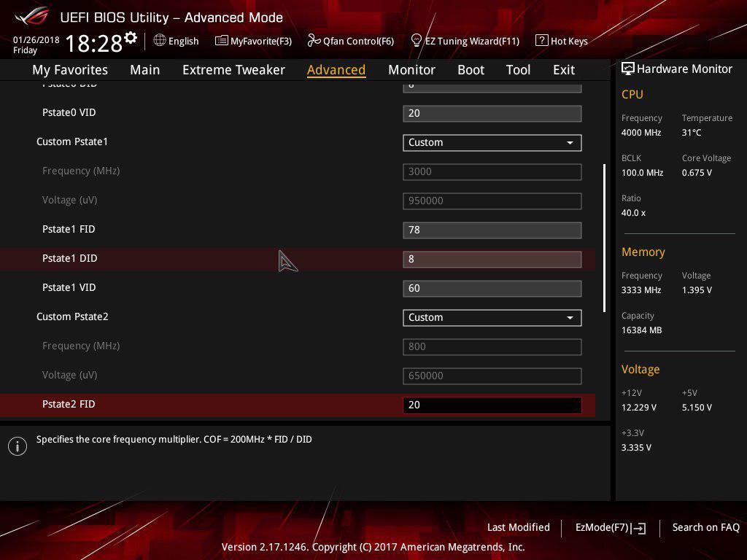Open the Extreme Tweaker tab
This screenshot has width=747, height=560.
[233, 70]
